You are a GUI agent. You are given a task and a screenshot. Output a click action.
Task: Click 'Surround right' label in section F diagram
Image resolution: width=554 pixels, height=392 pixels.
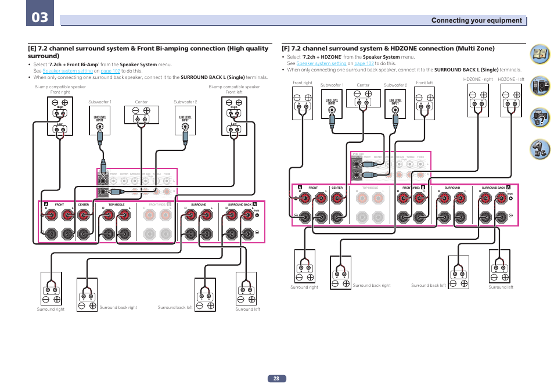304,287
